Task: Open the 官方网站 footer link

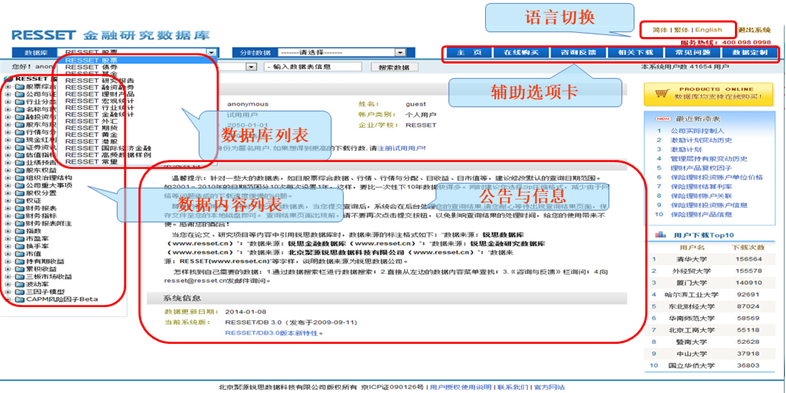Action: (549, 387)
